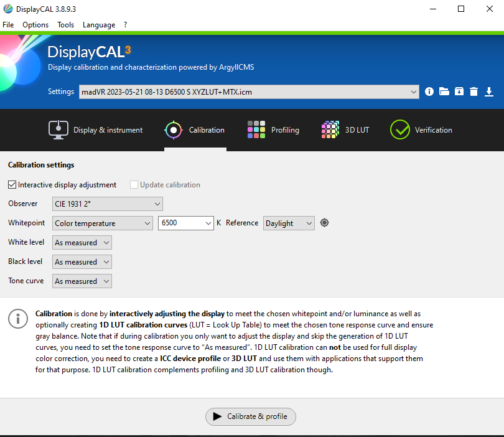Viewport: 504px width, 437px height.
Task: Open the Settings profile dropdown
Action: (249, 92)
